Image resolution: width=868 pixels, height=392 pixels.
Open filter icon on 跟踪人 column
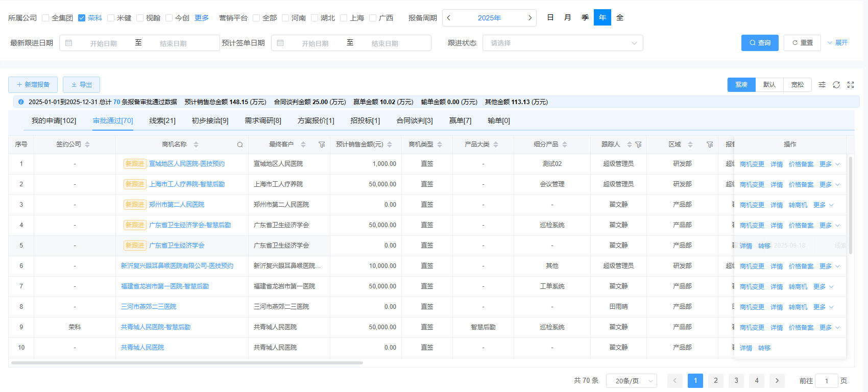point(638,145)
